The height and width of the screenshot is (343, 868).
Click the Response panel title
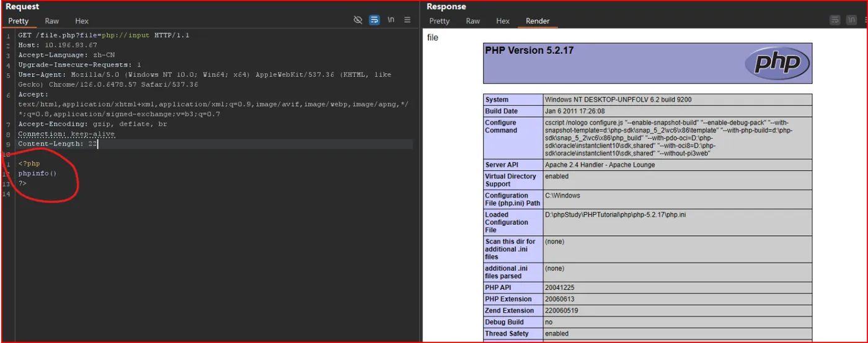tap(446, 6)
